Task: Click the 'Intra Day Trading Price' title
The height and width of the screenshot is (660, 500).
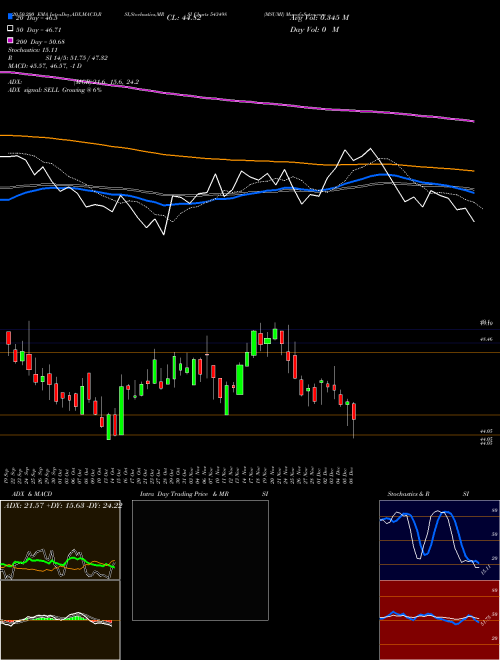Action: click(174, 494)
